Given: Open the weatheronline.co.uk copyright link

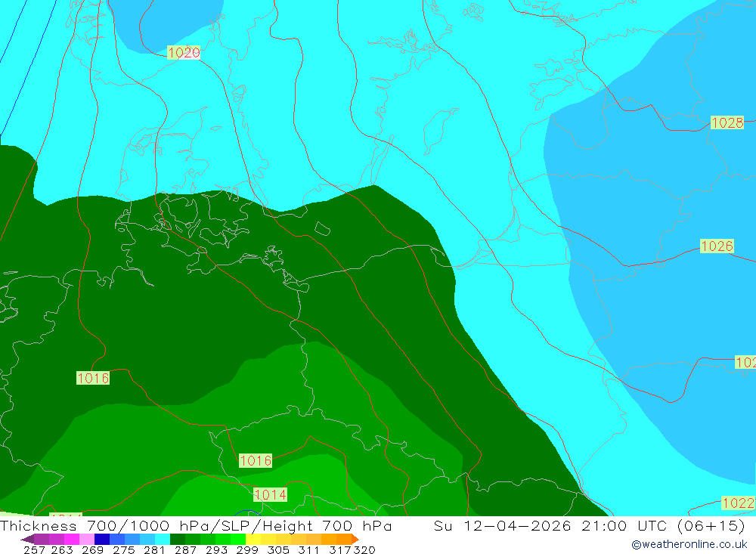Looking at the screenshot, I should pos(689,544).
